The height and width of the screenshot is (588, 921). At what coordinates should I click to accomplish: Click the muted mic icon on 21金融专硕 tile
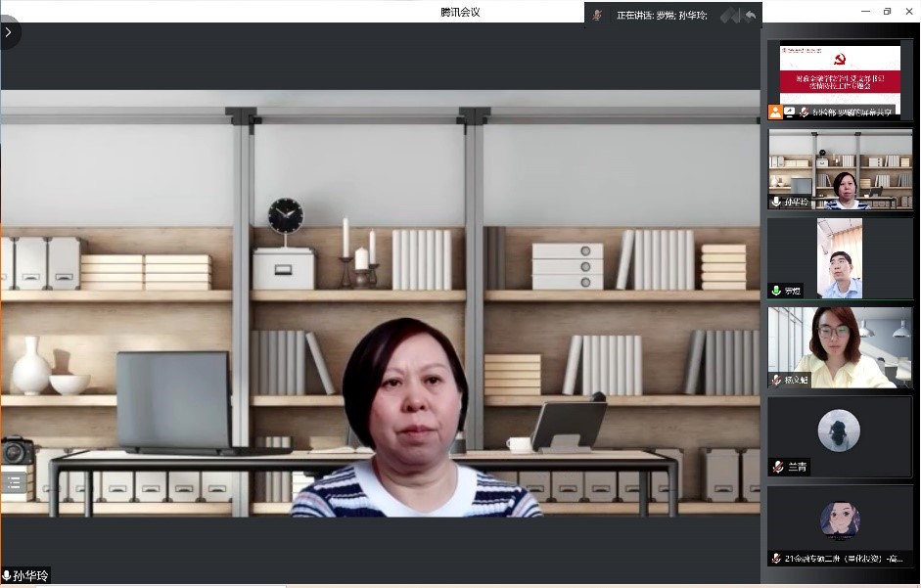point(776,558)
